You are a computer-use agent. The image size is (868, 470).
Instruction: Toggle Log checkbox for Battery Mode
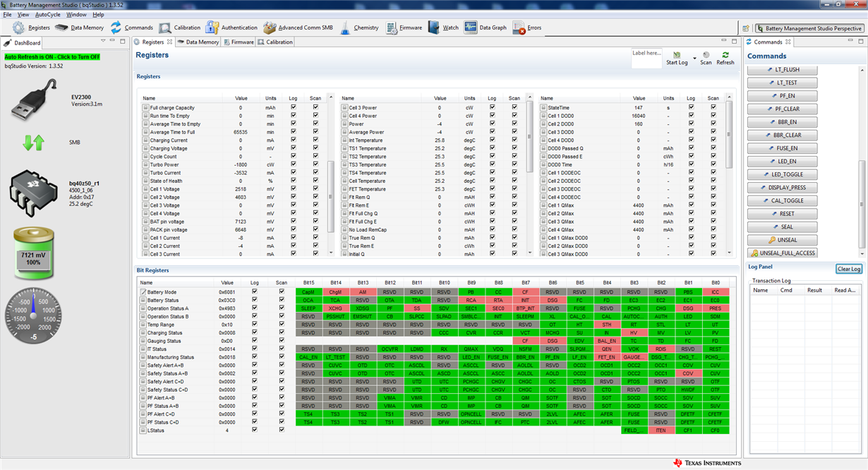[254, 291]
